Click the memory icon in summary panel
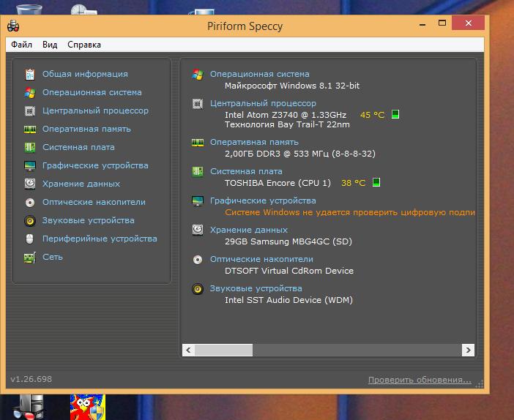This screenshot has height=420, width=514. (198, 143)
